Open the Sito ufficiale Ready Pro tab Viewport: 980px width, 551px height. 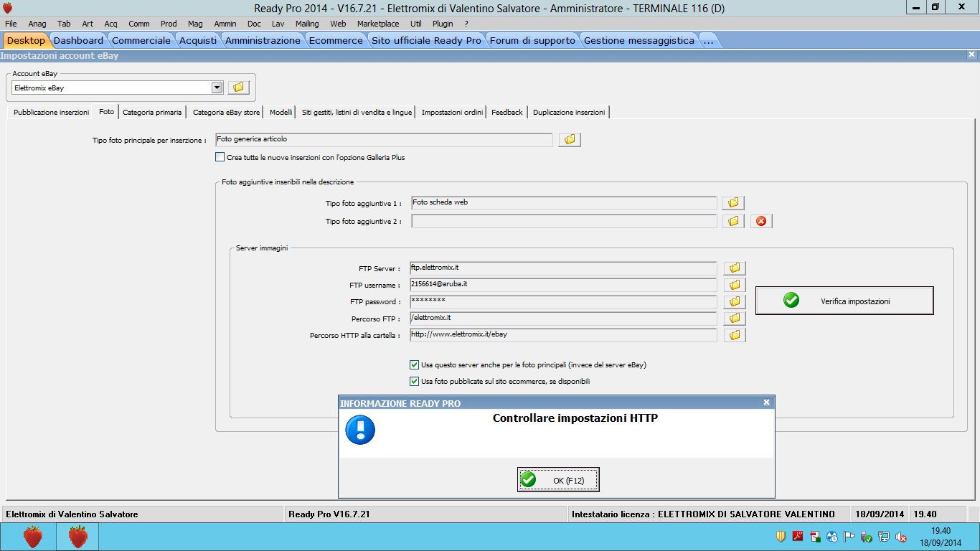coord(427,40)
